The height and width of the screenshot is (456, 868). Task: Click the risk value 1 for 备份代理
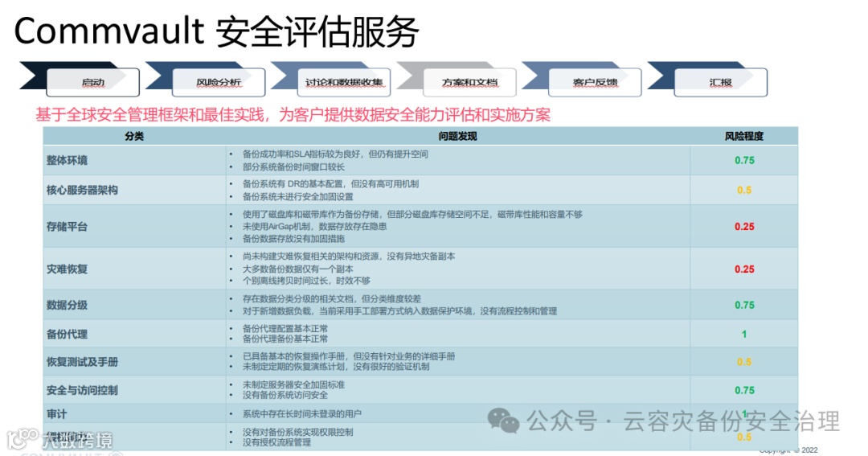click(x=744, y=334)
